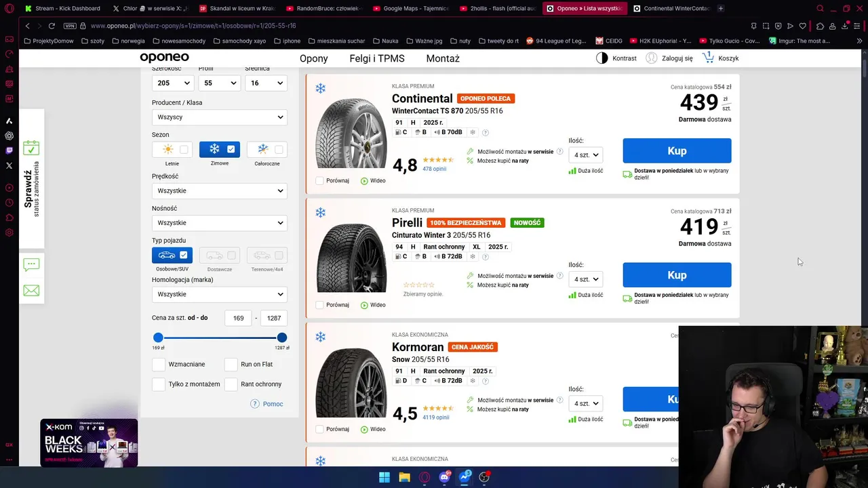Open File Explorer in the taskbar
The width and height of the screenshot is (868, 488).
[404, 477]
